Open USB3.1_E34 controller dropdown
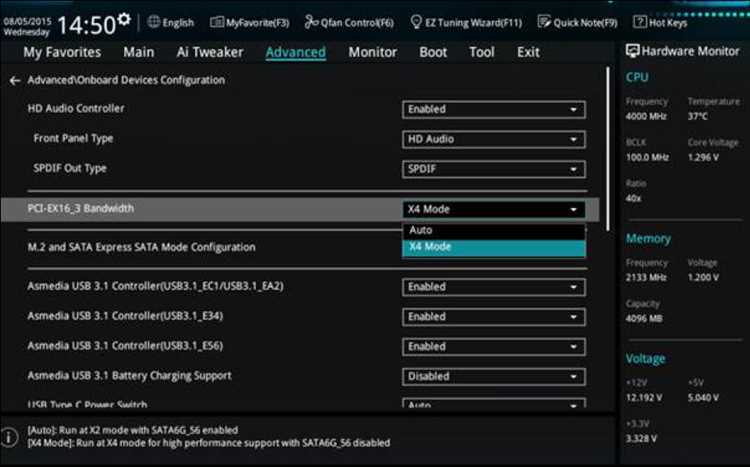750x467 pixels. tap(494, 317)
